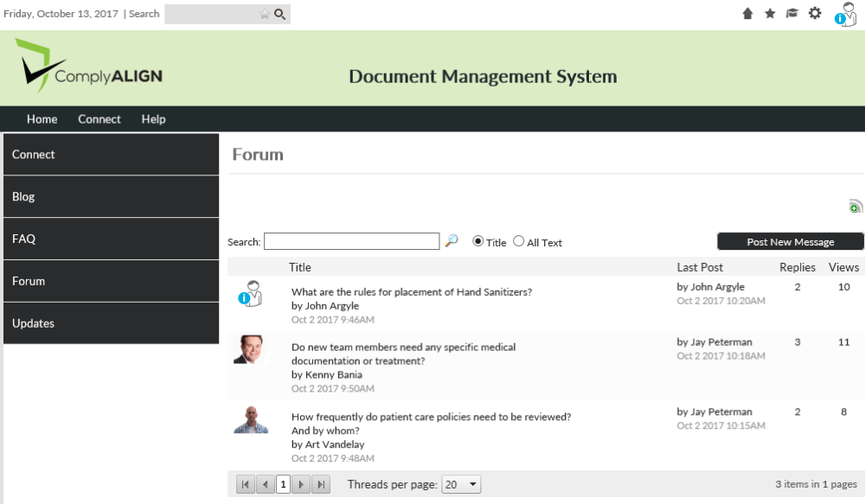Viewport: 865px width, 504px height.
Task: Click the graduation cap training icon
Action: point(791,14)
